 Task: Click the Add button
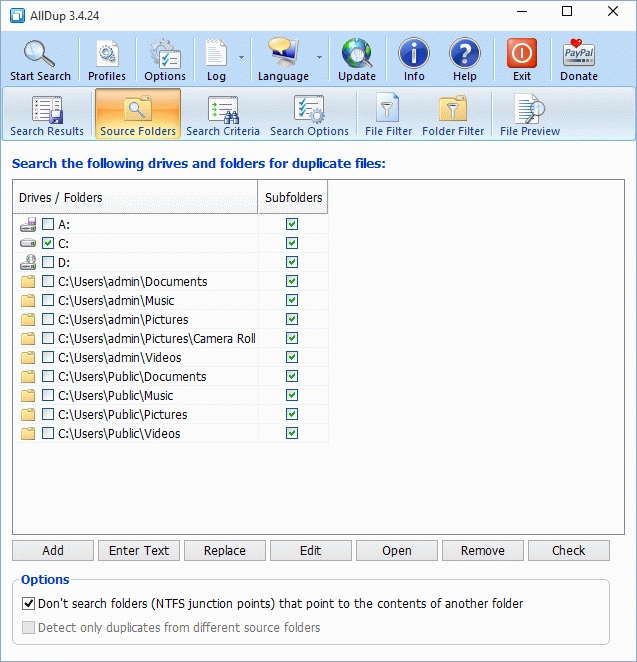click(x=53, y=551)
